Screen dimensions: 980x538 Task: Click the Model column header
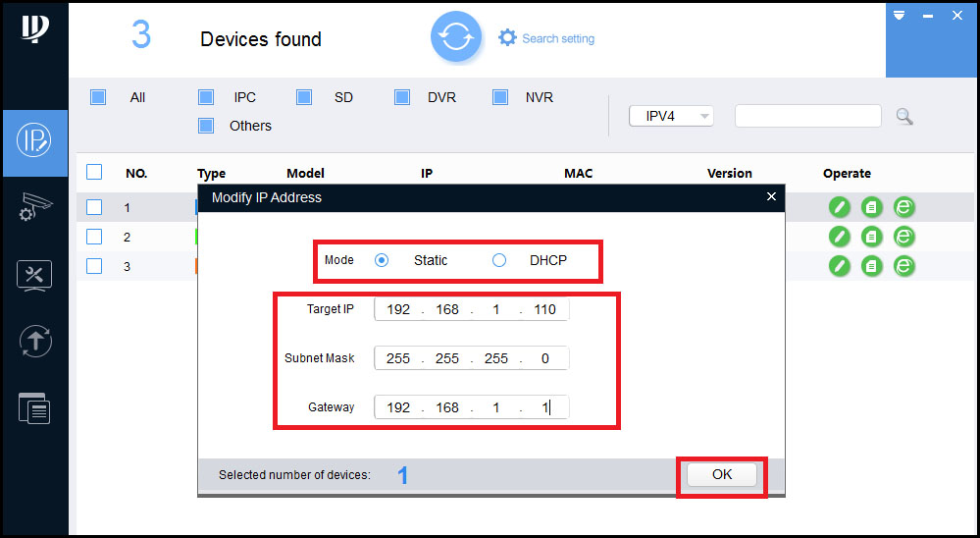tap(306, 174)
